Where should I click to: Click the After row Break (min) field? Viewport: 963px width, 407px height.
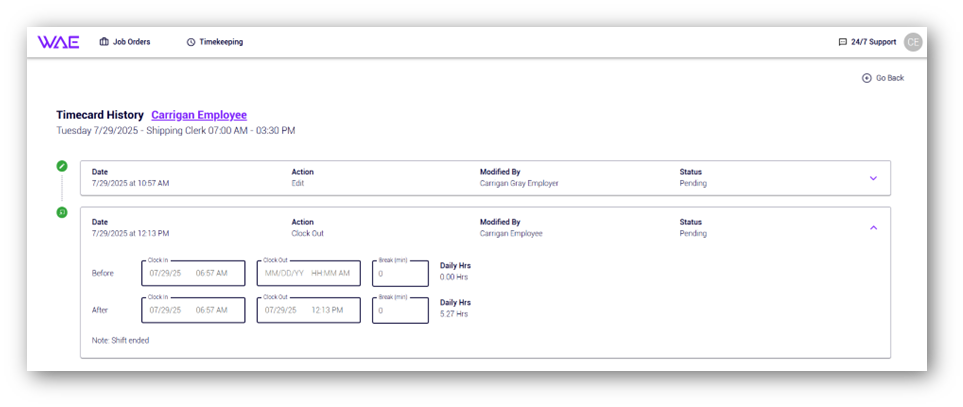click(400, 310)
